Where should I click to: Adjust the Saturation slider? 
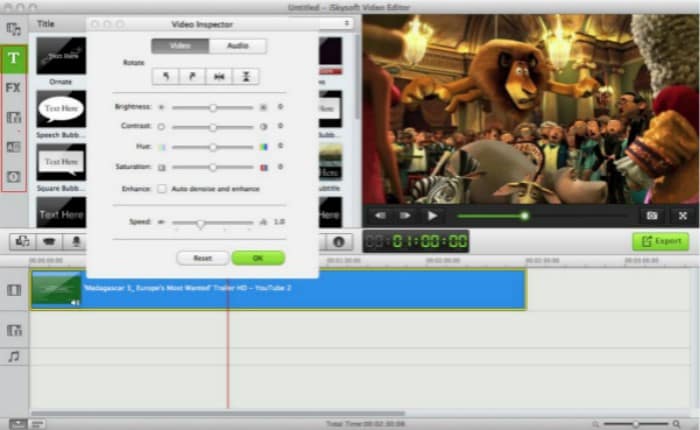click(x=212, y=167)
